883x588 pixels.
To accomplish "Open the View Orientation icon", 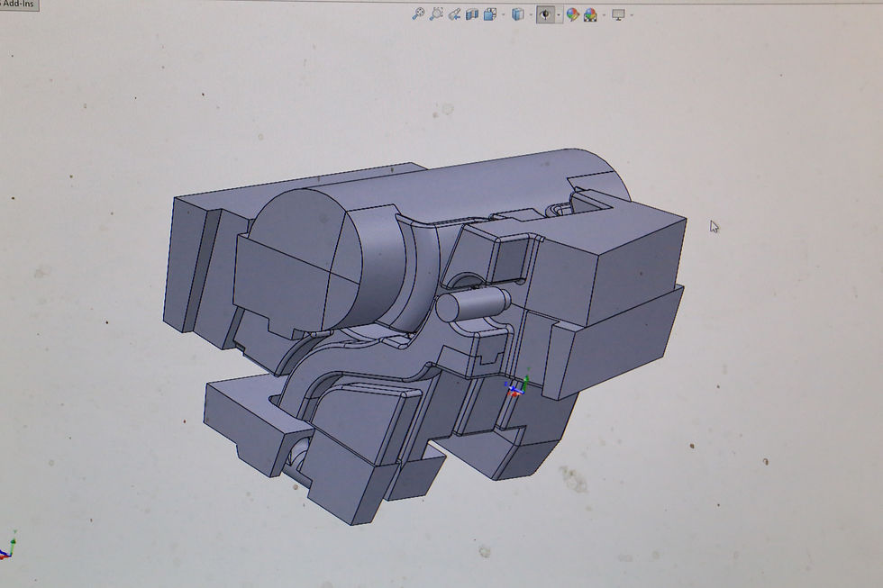I will pyautogui.click(x=490, y=14).
